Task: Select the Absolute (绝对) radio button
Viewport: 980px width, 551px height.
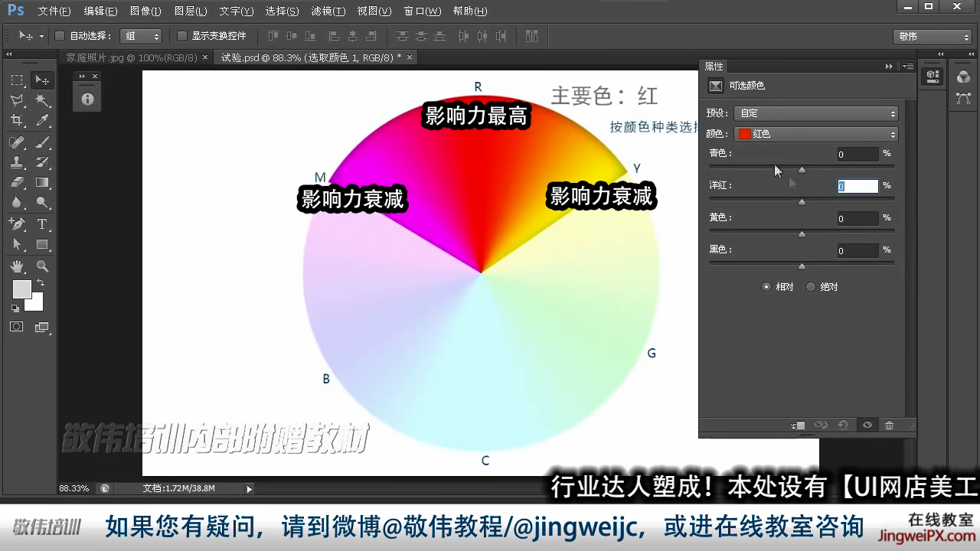Action: (x=811, y=287)
